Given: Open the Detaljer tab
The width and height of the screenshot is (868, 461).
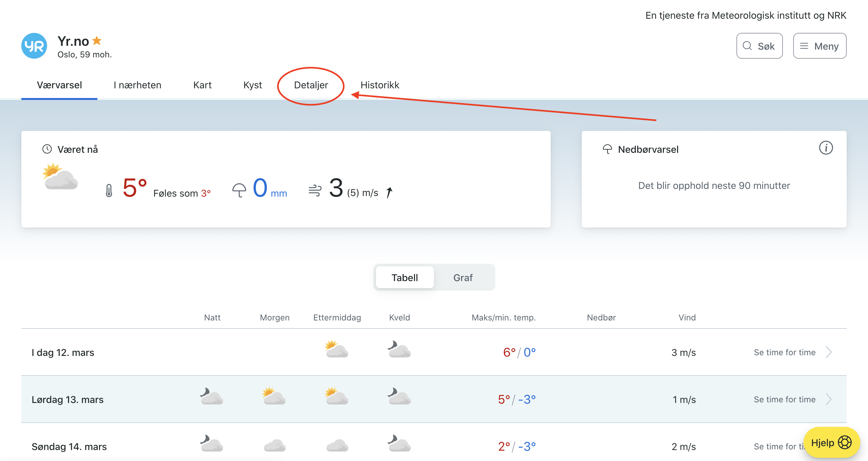Looking at the screenshot, I should point(311,85).
